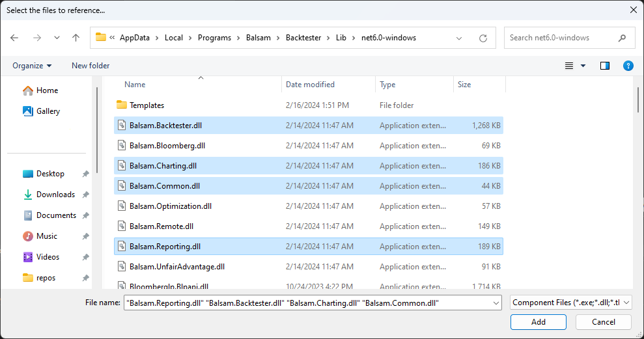The image size is (644, 339).
Task: Open Downloads quick access folder
Action: click(49, 195)
